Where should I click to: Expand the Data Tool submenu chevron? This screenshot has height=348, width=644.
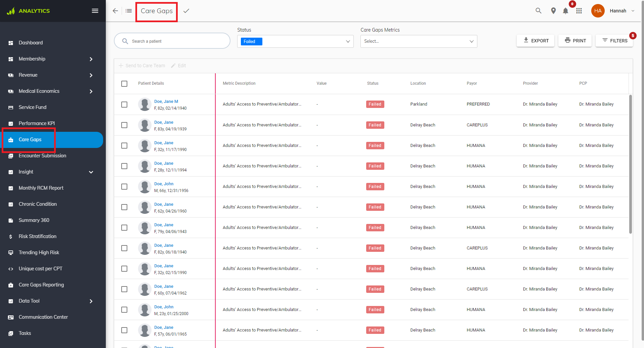(91, 301)
